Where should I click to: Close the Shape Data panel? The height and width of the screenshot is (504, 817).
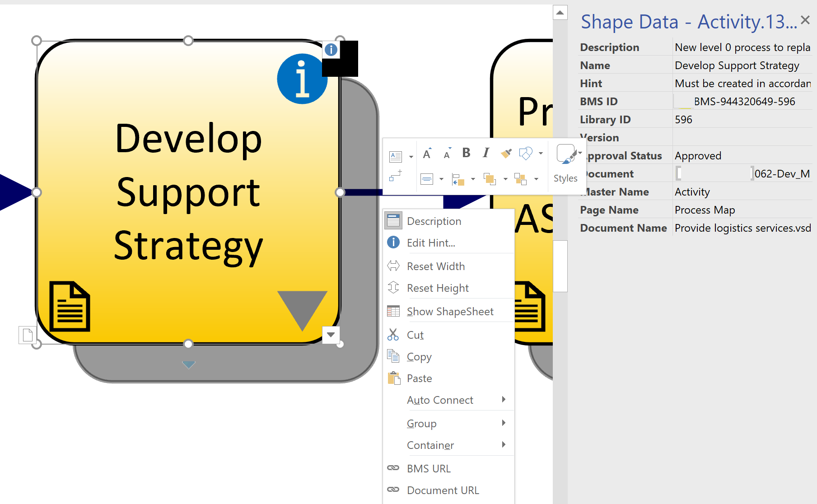pyautogui.click(x=805, y=20)
